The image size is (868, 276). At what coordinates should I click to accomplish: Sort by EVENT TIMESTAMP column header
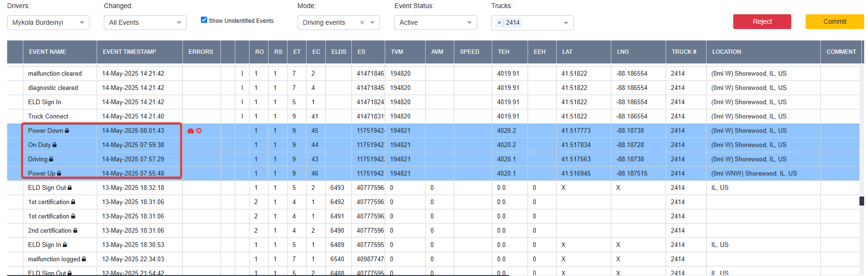coord(130,52)
